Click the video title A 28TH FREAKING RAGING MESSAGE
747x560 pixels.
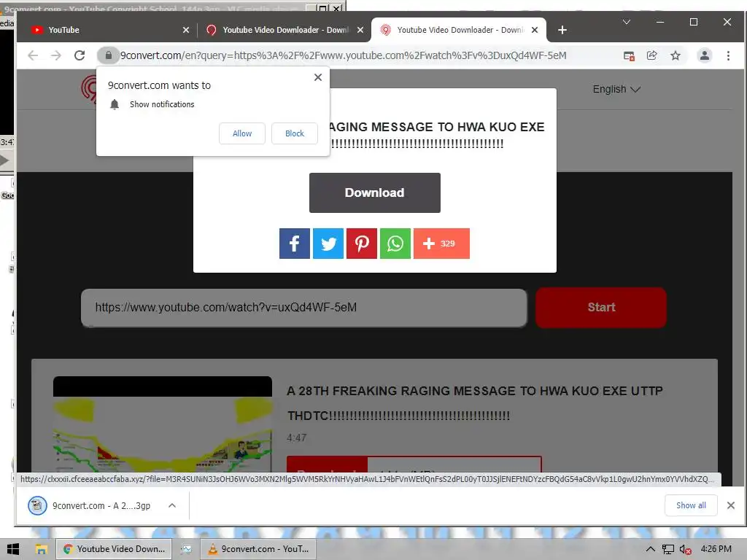click(474, 402)
